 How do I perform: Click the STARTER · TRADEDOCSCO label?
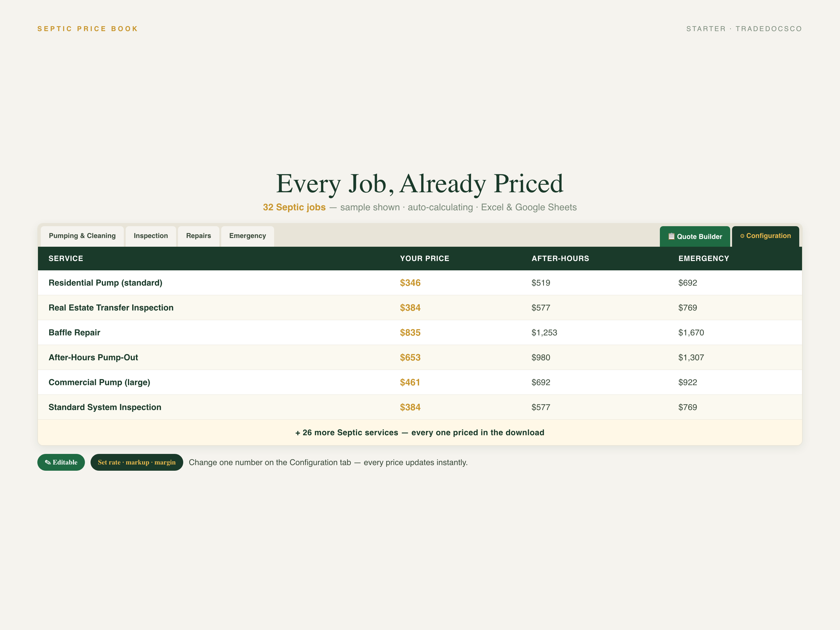(744, 29)
